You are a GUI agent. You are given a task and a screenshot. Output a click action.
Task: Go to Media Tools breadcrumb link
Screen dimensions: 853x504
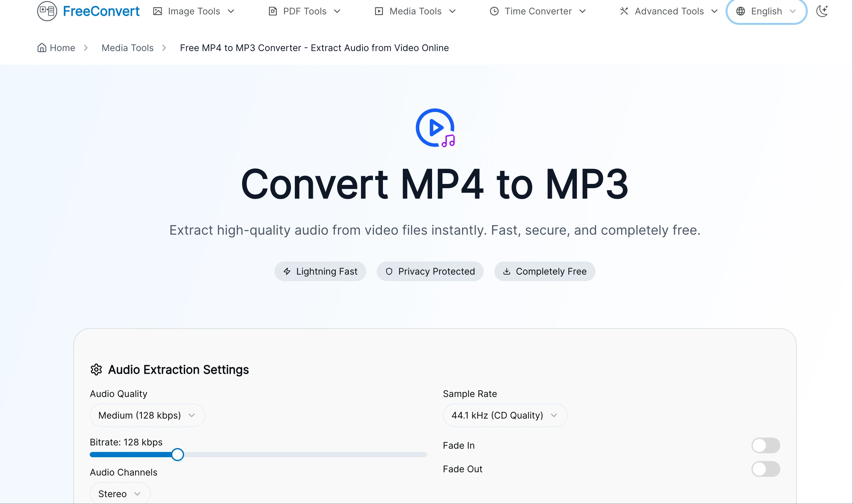pyautogui.click(x=127, y=48)
